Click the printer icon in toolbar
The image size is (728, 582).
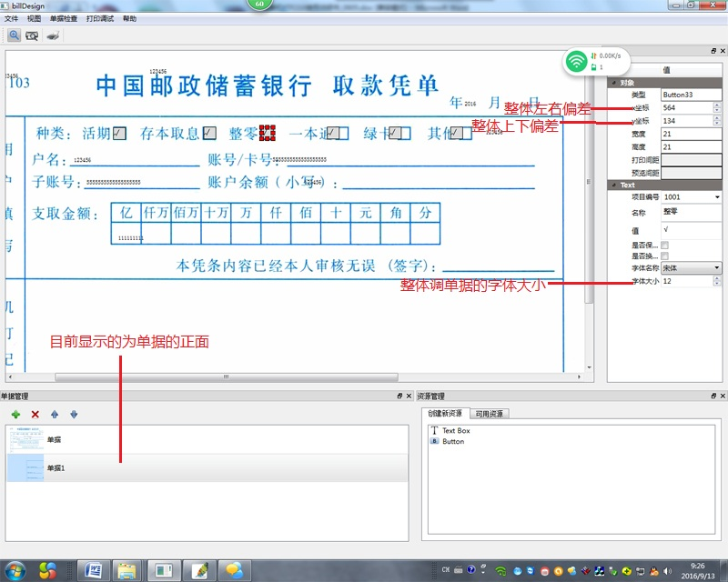[x=53, y=36]
